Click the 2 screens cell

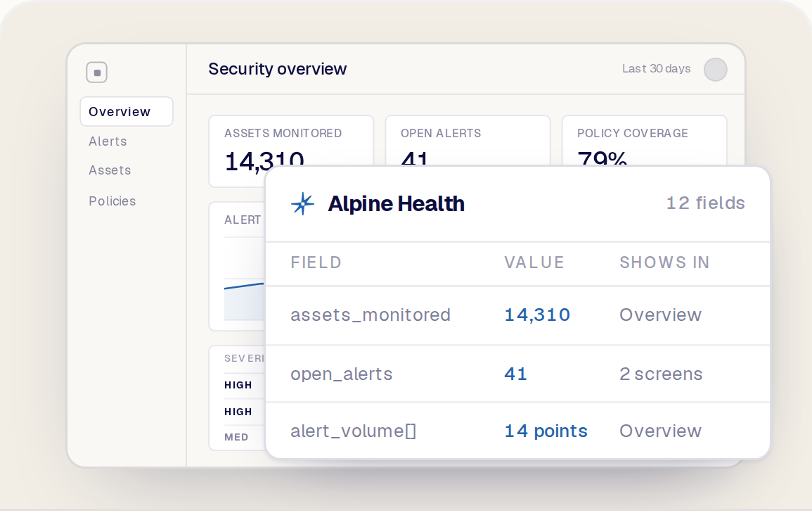pyautogui.click(x=661, y=374)
